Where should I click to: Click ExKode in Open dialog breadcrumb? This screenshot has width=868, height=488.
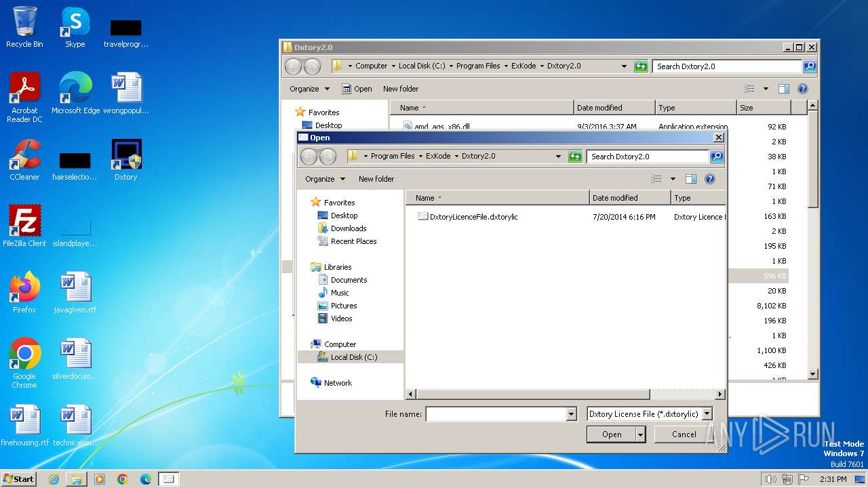point(438,156)
